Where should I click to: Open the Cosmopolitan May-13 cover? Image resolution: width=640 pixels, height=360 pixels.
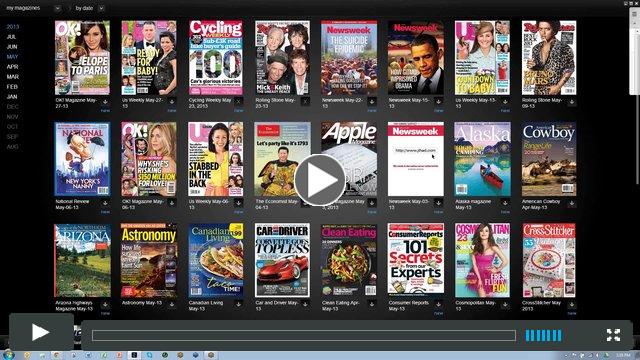[482, 260]
